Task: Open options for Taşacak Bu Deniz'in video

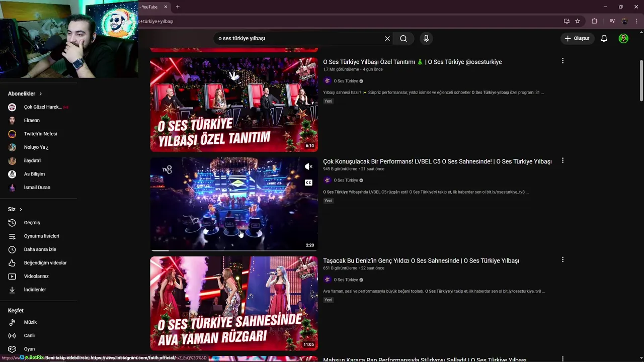Action: [562, 259]
